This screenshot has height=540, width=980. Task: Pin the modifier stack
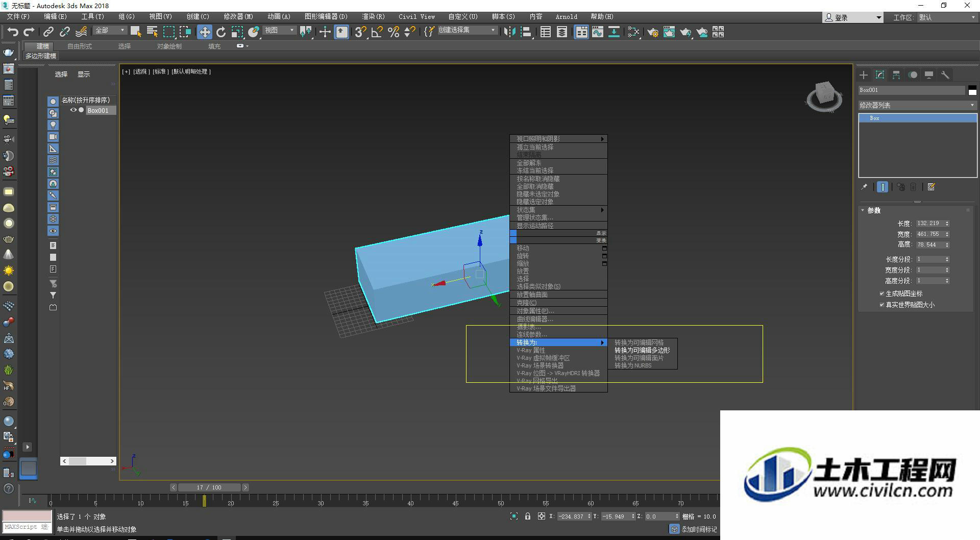[864, 187]
